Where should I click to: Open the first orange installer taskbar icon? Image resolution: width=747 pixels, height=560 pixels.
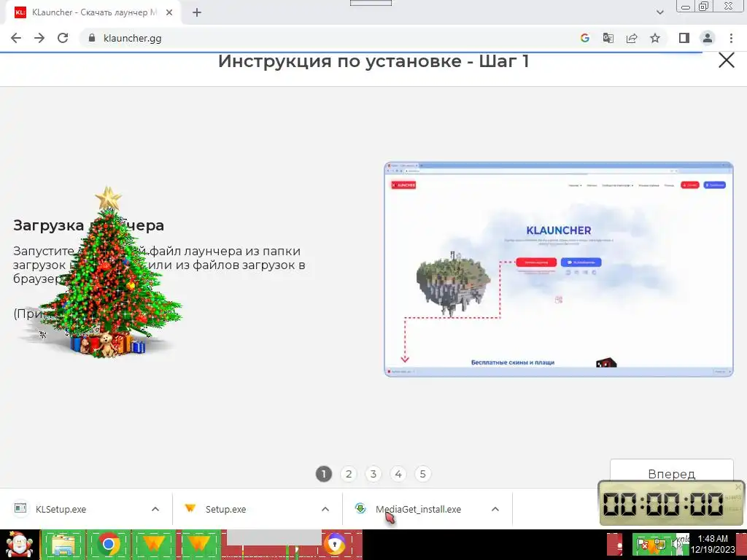(x=153, y=545)
